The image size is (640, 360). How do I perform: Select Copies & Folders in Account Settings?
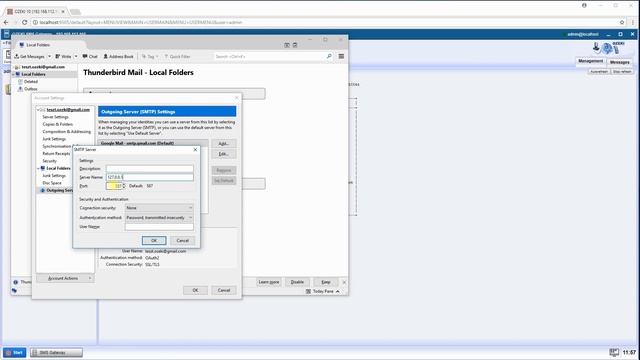click(58, 124)
